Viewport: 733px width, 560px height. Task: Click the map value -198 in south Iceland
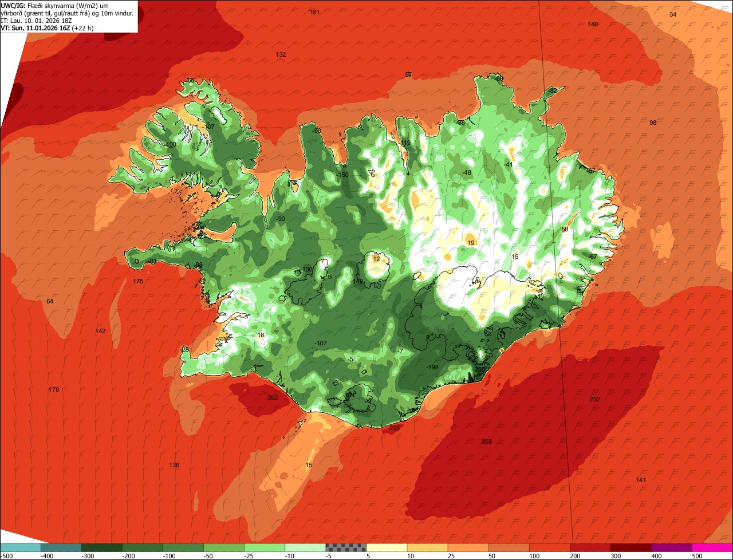(x=432, y=367)
